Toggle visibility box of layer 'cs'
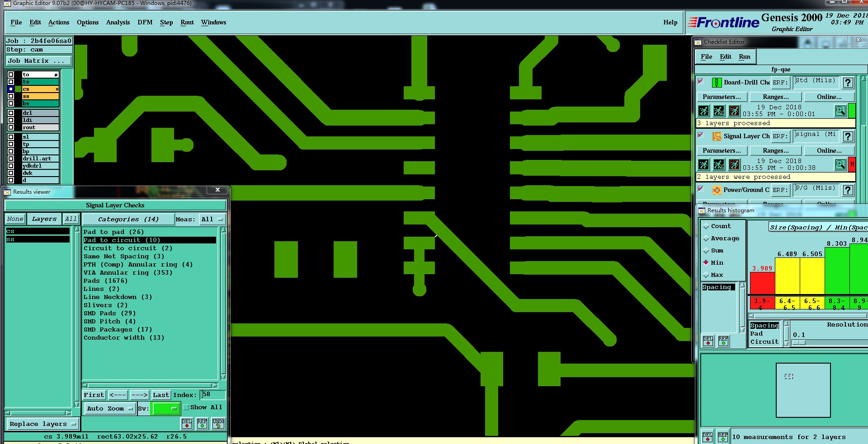 [x=11, y=89]
